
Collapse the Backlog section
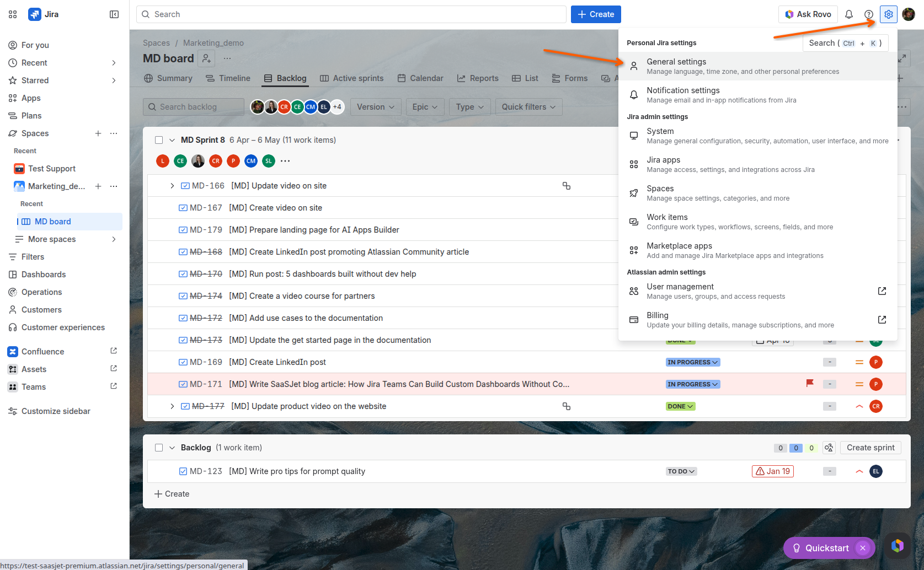[x=172, y=448]
